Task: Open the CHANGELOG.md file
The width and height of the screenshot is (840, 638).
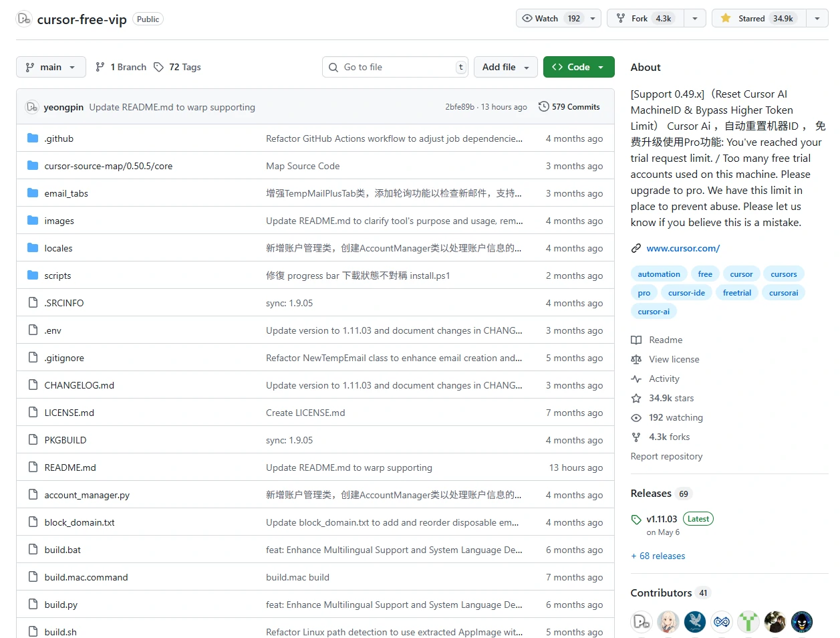Action: 80,385
